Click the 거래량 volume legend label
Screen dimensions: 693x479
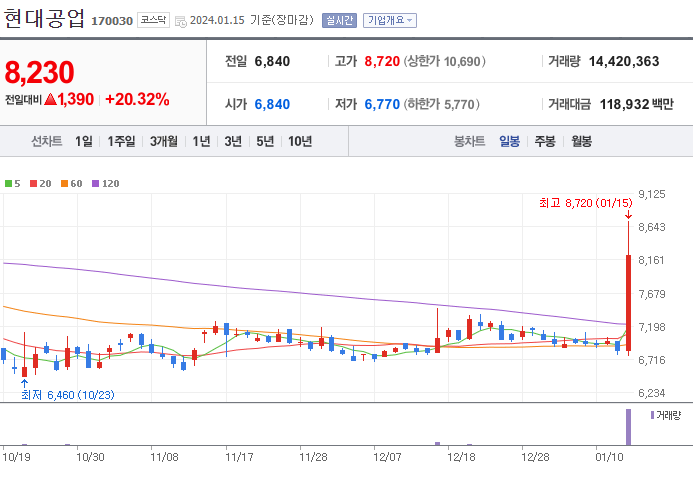[x=668, y=415]
